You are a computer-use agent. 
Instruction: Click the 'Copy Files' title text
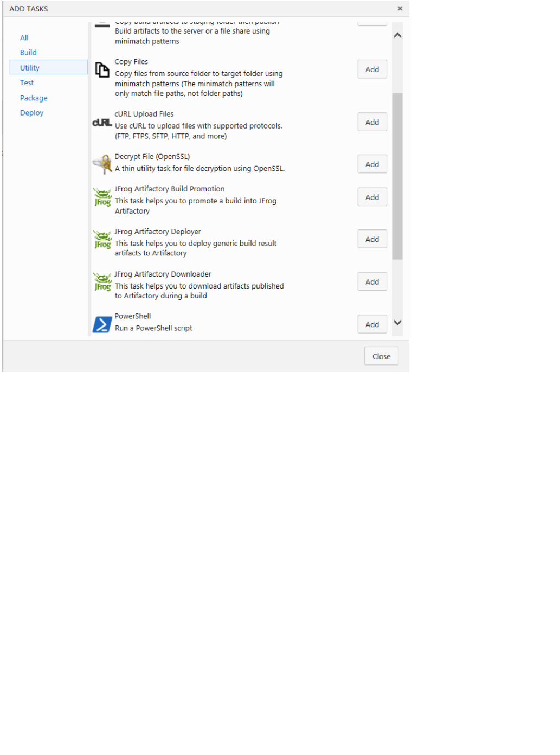(x=131, y=62)
